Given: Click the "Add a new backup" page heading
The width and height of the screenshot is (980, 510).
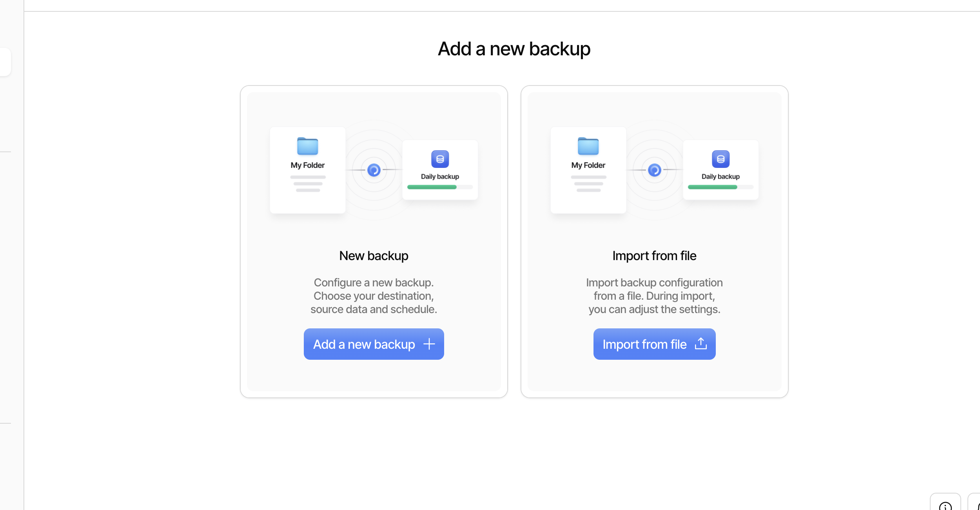Looking at the screenshot, I should [514, 49].
